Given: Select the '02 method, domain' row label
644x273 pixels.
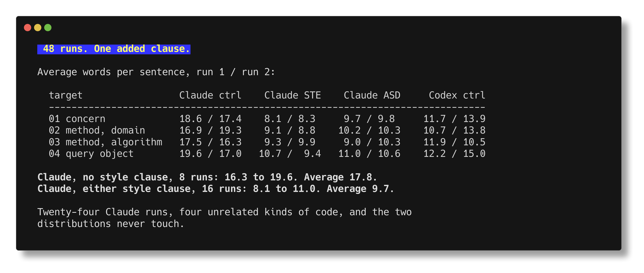Looking at the screenshot, I should click(97, 131).
